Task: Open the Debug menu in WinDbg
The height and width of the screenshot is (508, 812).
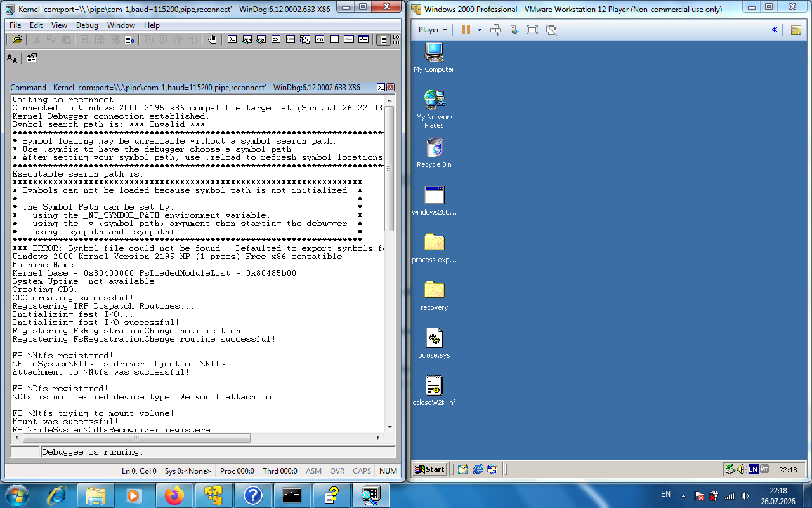Action: 87,25
